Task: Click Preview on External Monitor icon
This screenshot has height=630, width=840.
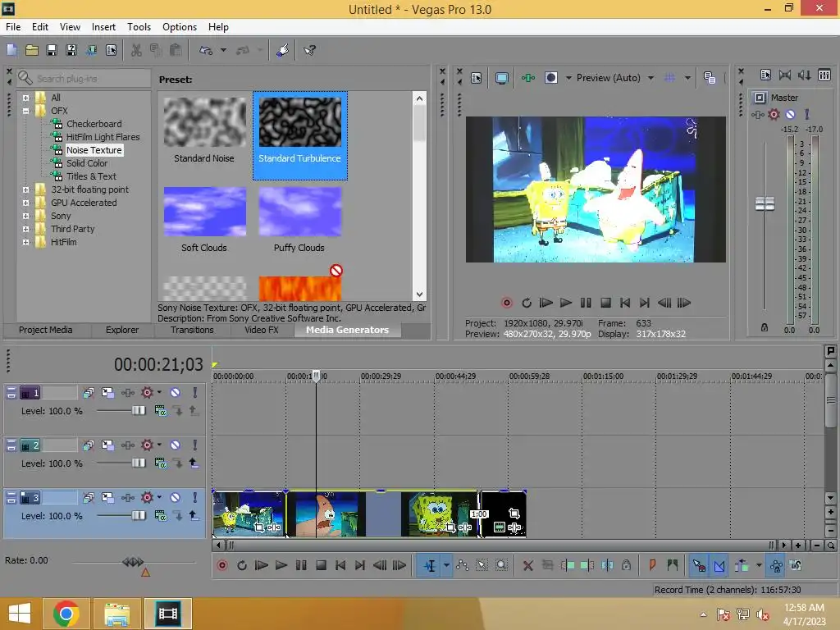Action: (501, 78)
